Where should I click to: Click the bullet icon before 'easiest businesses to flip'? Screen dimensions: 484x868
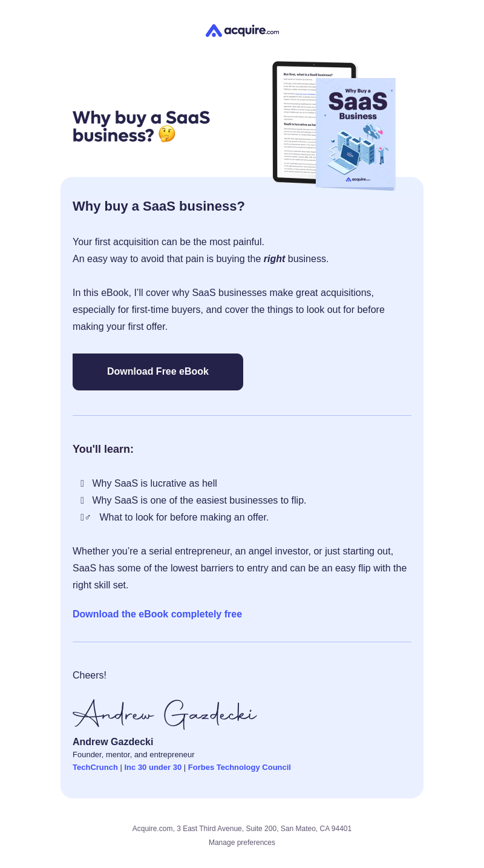click(82, 501)
